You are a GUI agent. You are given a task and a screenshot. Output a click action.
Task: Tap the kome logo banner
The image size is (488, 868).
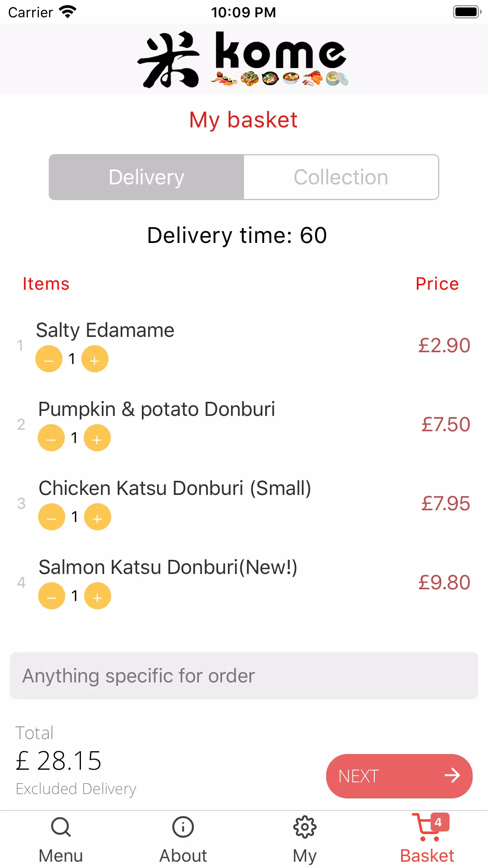point(244,59)
